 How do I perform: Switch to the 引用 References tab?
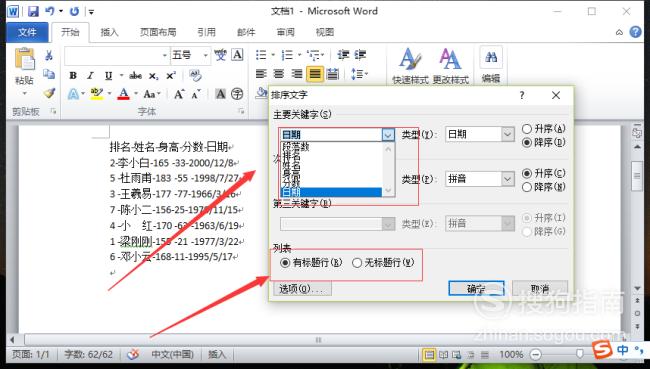pos(206,32)
